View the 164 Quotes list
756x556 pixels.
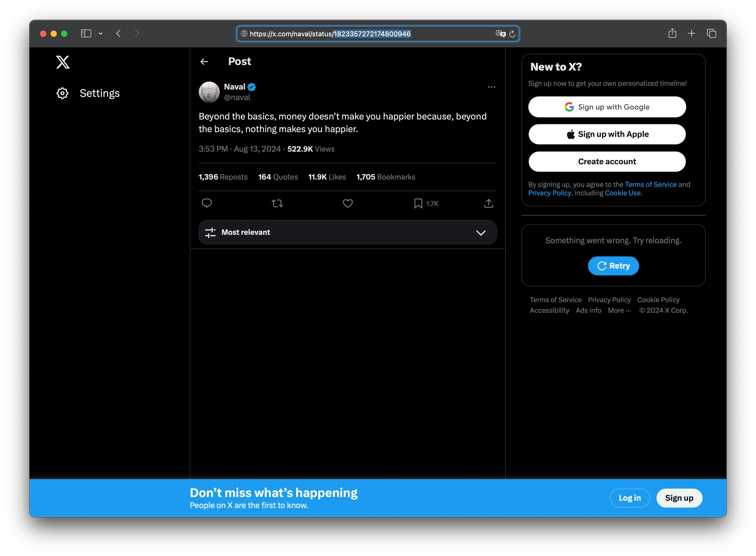[x=278, y=177]
